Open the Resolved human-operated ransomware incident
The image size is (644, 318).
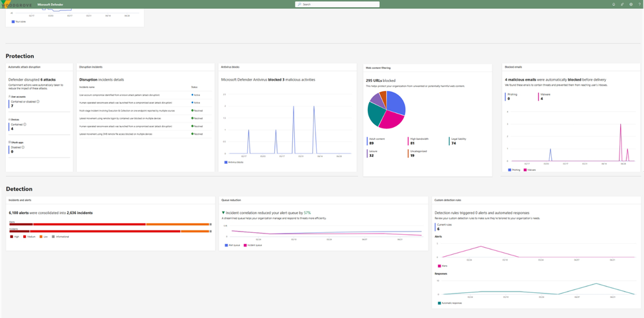(x=125, y=126)
